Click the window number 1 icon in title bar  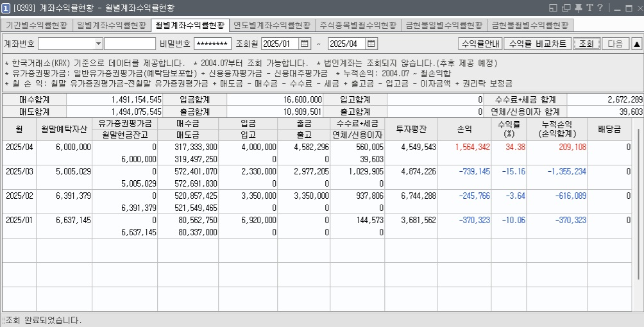pos(6,8)
